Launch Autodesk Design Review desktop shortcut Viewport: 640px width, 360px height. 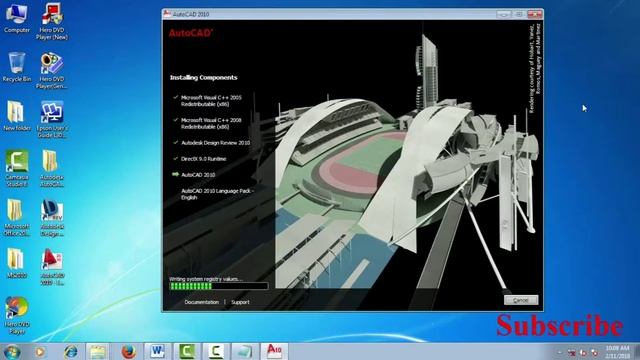(x=52, y=218)
